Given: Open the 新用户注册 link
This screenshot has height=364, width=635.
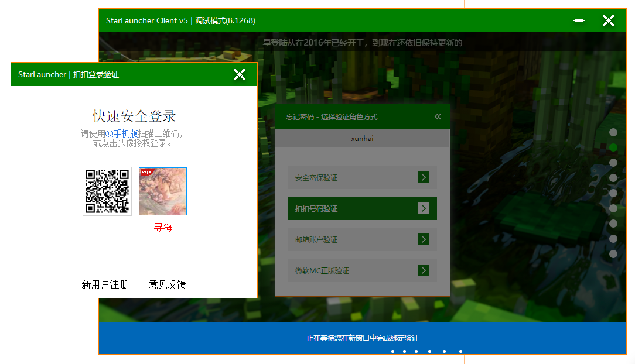Looking at the screenshot, I should (x=105, y=285).
